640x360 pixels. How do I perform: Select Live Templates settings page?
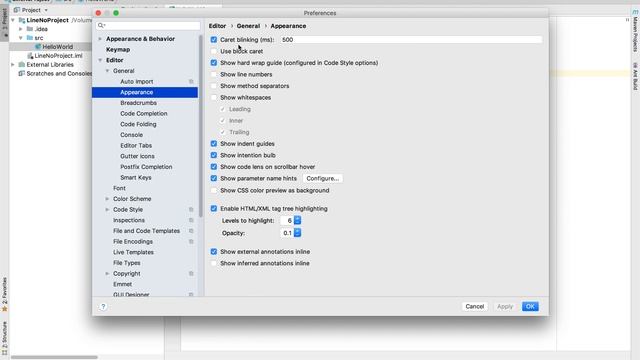click(x=133, y=252)
